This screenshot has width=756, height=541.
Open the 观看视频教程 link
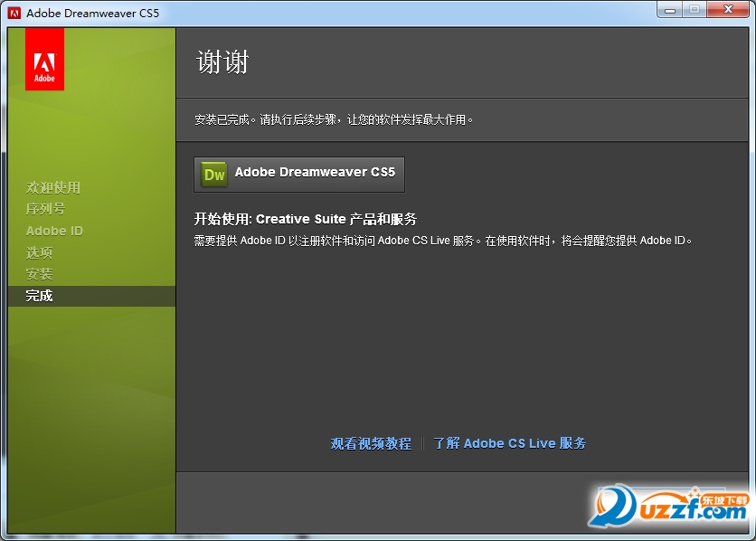[x=371, y=443]
